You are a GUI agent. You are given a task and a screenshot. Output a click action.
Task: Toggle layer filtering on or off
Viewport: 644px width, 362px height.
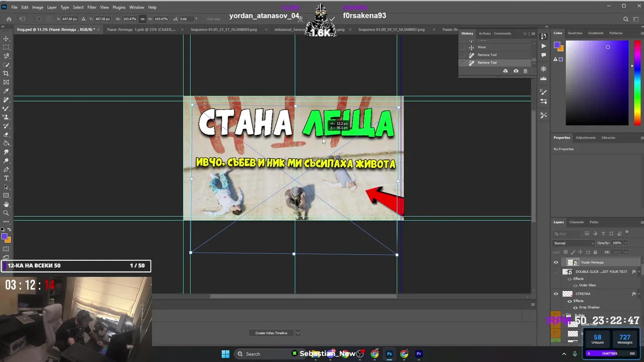pos(626,233)
